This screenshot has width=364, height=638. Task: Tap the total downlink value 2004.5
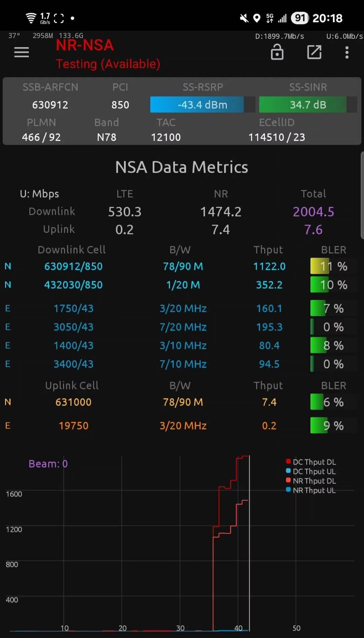click(x=314, y=212)
